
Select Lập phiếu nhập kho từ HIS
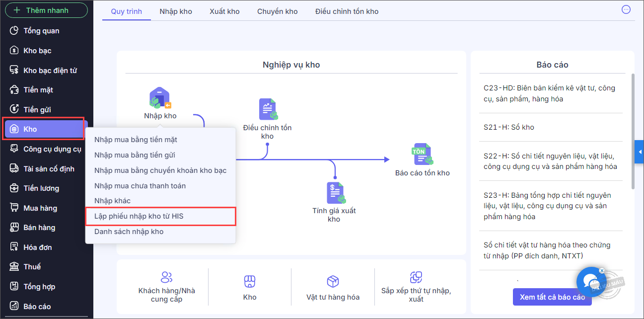click(139, 216)
